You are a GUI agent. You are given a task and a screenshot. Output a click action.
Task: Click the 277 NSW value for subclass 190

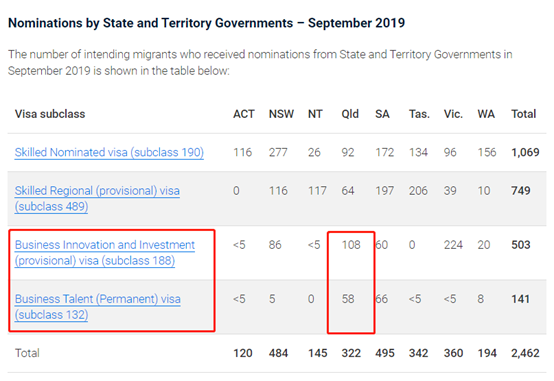tap(278, 152)
